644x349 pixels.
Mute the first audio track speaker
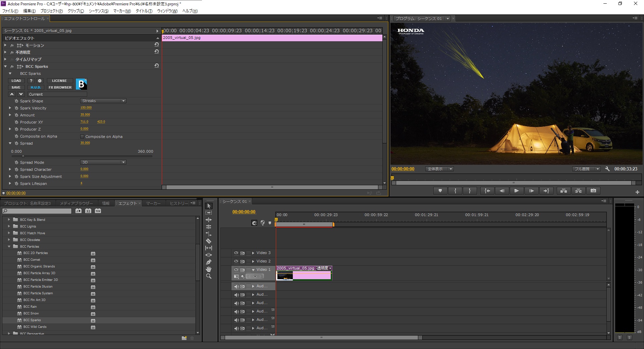[236, 286]
